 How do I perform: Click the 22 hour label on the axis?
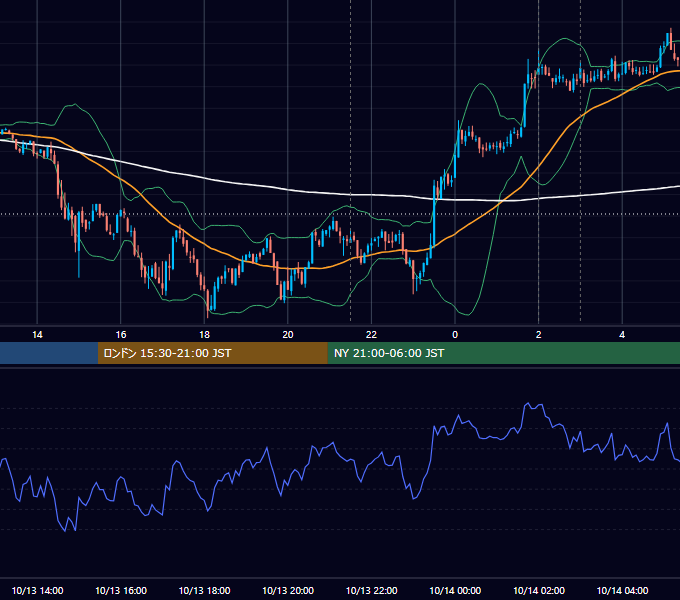[x=371, y=335]
